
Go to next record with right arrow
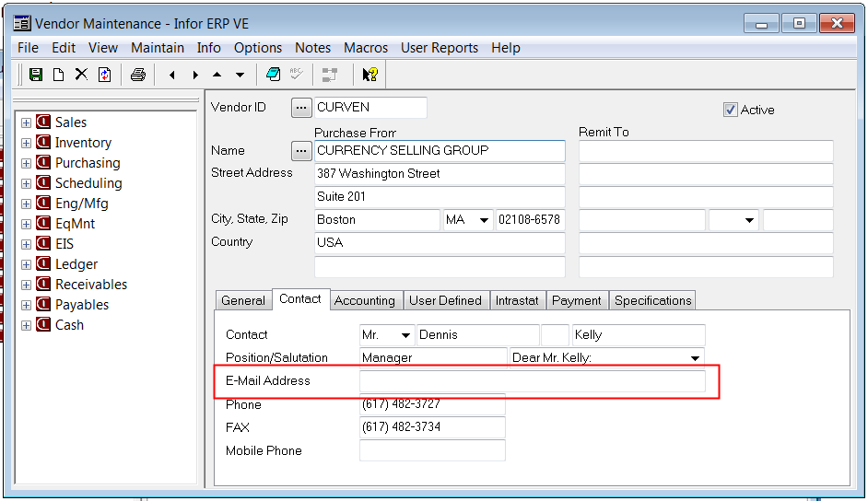(194, 75)
